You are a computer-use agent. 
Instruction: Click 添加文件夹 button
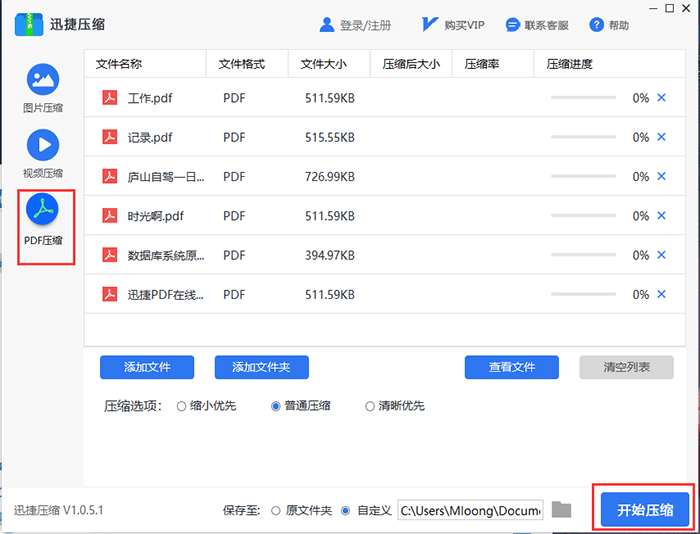[262, 367]
